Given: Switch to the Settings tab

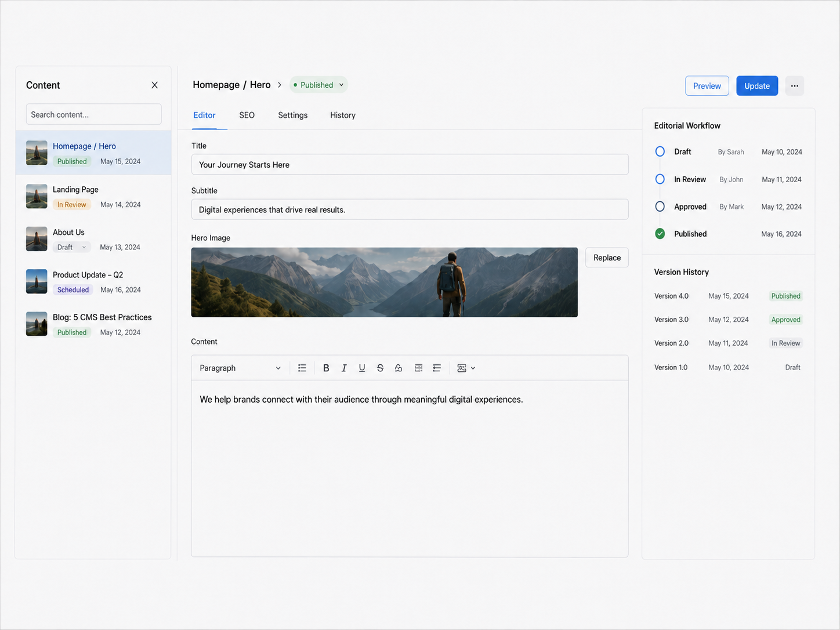Looking at the screenshot, I should (292, 115).
